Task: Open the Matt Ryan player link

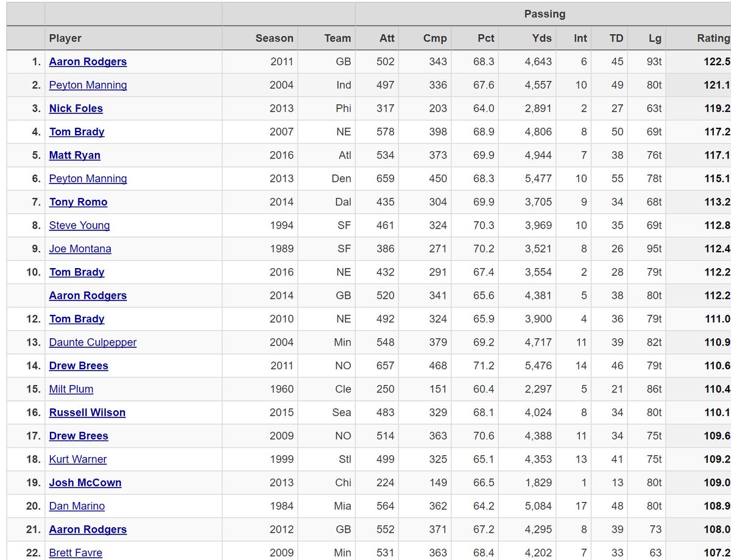Action: click(x=74, y=155)
